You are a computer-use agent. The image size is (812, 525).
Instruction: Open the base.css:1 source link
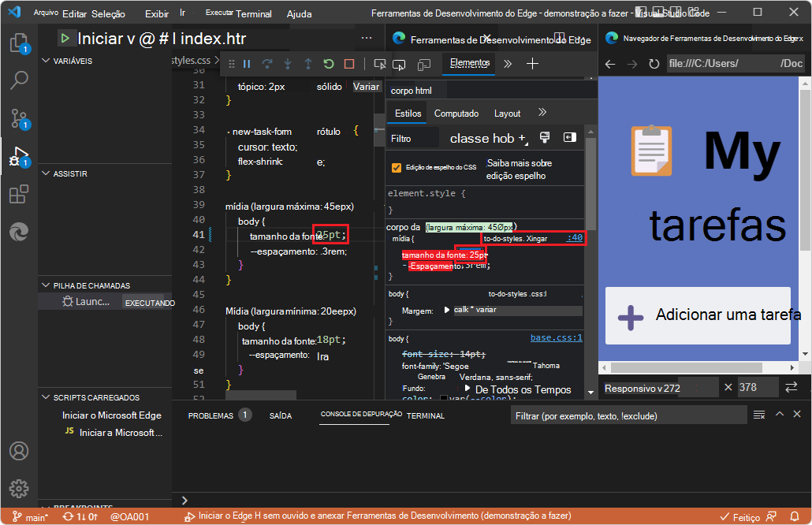(556, 337)
